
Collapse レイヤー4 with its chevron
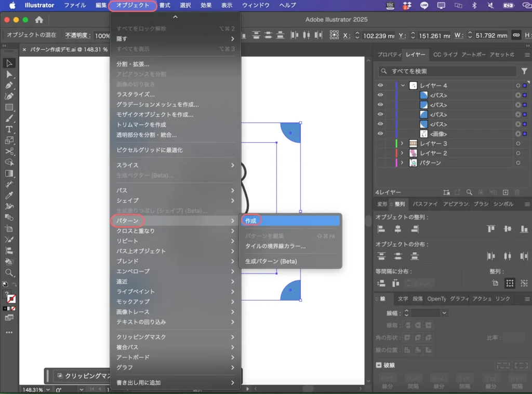click(403, 85)
